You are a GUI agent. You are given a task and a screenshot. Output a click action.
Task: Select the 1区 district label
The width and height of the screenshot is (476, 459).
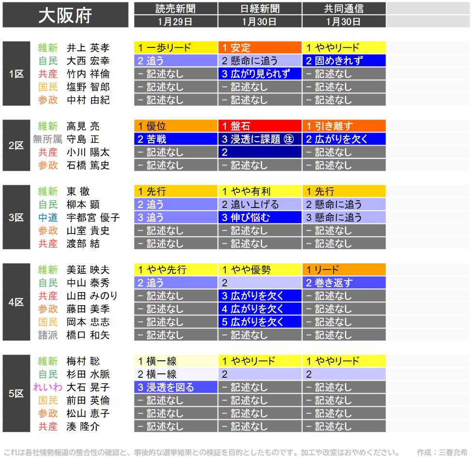point(16,74)
